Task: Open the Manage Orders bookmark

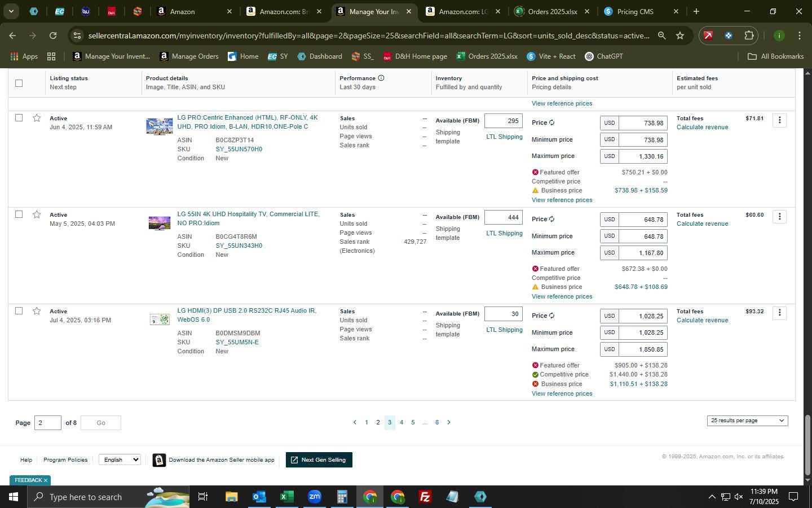Action: (189, 56)
